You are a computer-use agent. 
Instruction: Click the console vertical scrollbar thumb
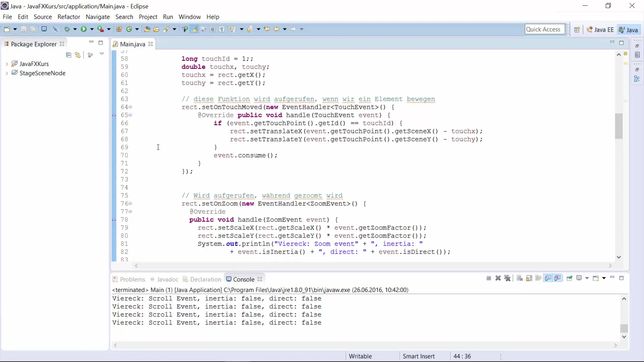[624, 328]
